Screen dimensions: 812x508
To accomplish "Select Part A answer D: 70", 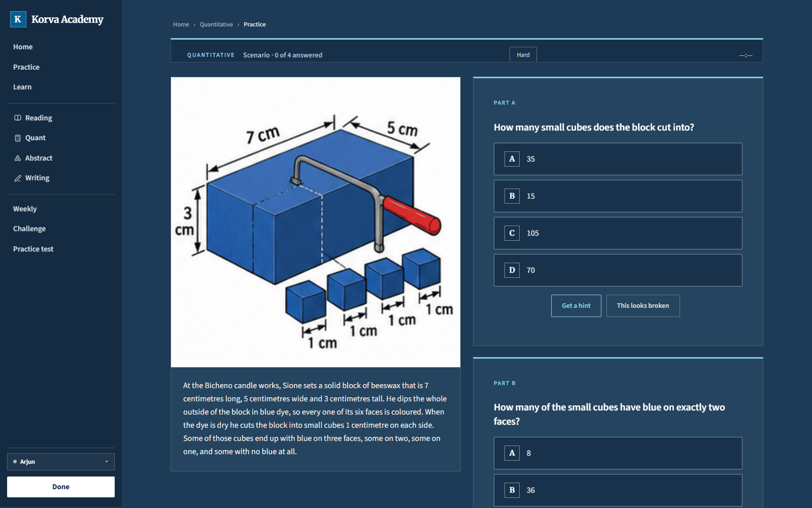I will click(x=618, y=270).
